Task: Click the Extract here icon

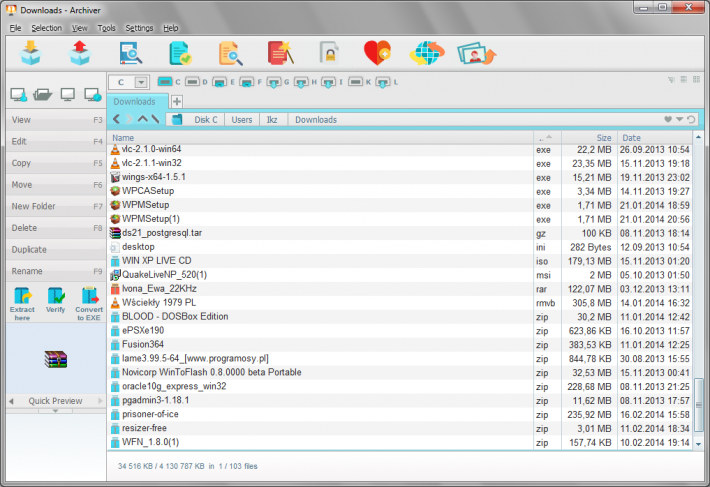Action: [22, 304]
